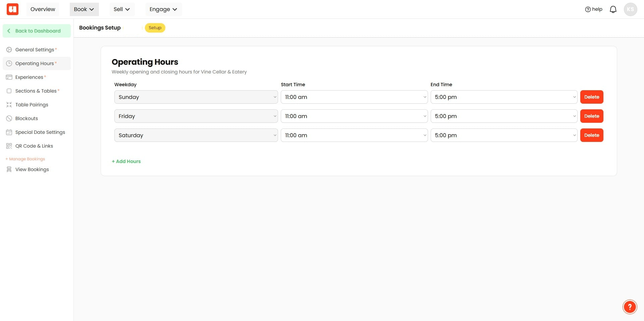This screenshot has width=644, height=321.
Task: Click the Sections & Tables square icon
Action: tap(9, 91)
